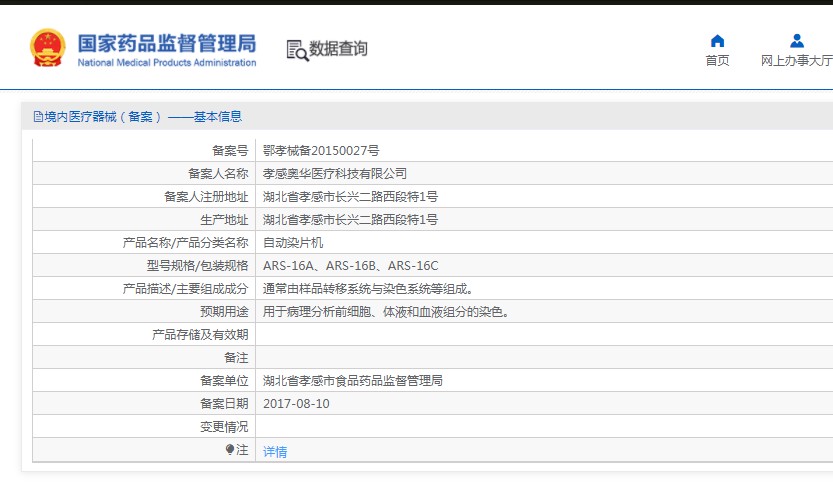Open 网上办事大厅 user icon
833x488 pixels.
tap(796, 41)
